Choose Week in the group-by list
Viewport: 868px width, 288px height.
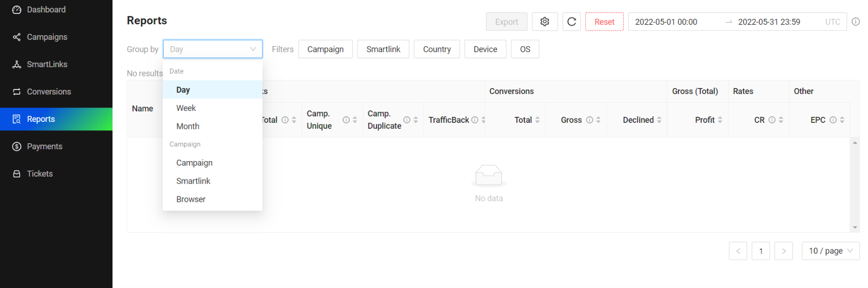[x=212, y=108]
